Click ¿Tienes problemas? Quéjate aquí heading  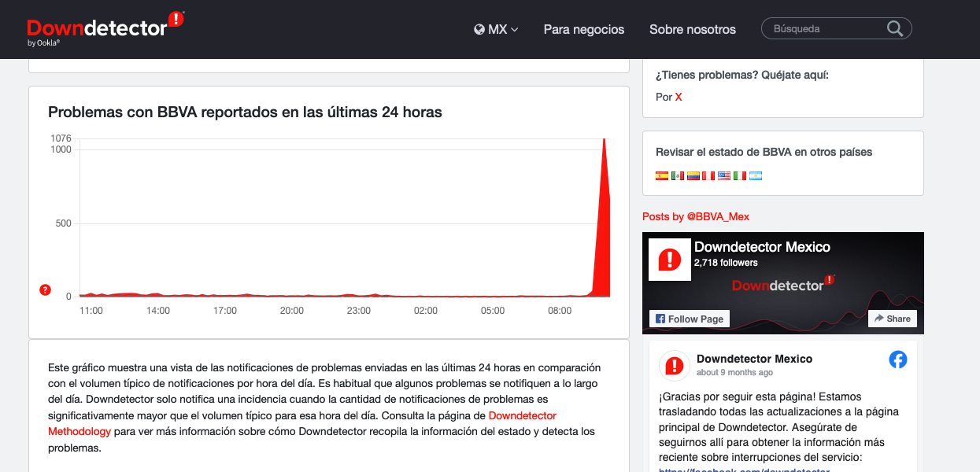click(x=742, y=75)
